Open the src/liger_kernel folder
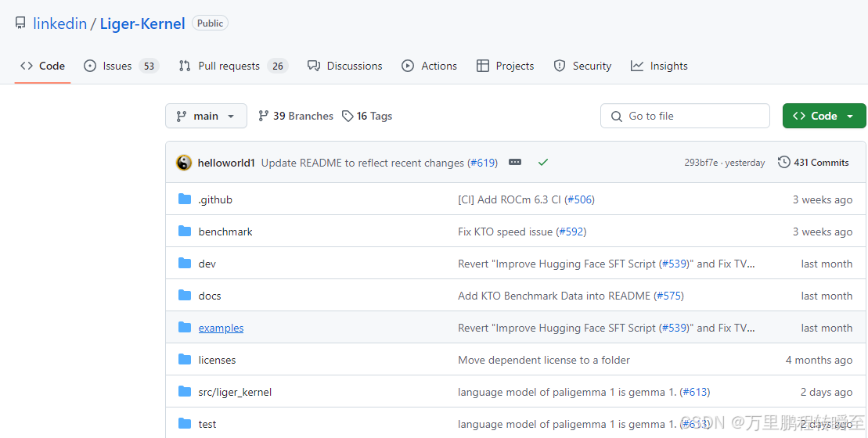Viewport: 868px width, 438px height. click(236, 392)
